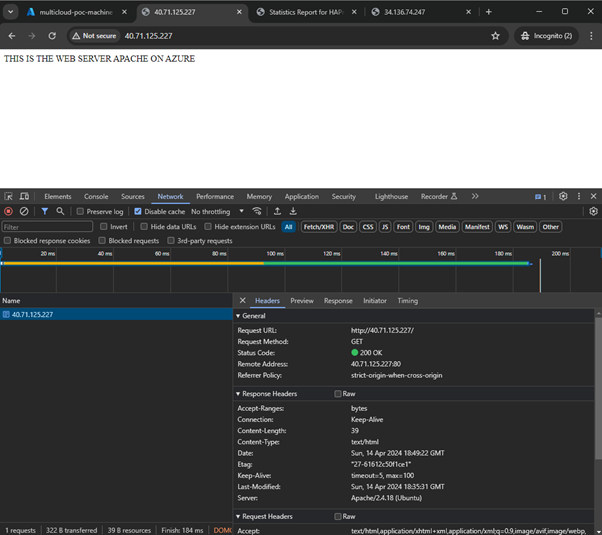The image size is (602, 535).
Task: Bookmark this page with star icon
Action: click(495, 36)
